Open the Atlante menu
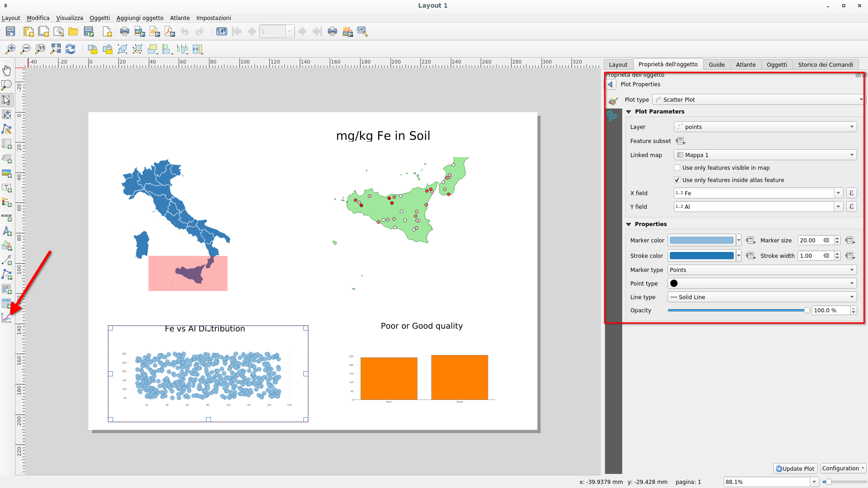This screenshot has height=488, width=868. pyautogui.click(x=180, y=18)
